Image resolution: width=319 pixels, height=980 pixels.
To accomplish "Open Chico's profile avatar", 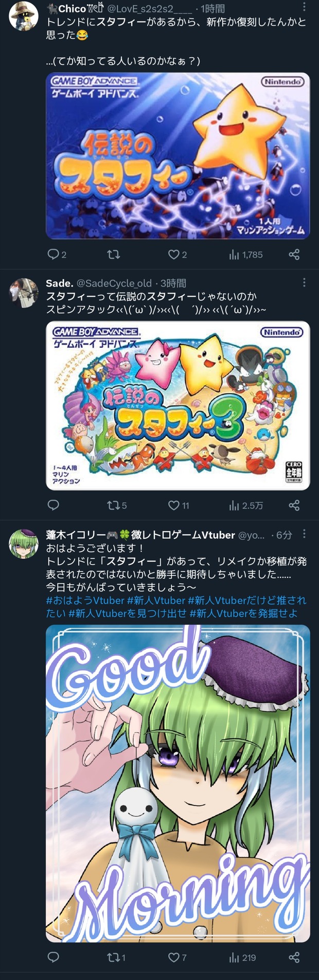I will pyautogui.click(x=24, y=16).
